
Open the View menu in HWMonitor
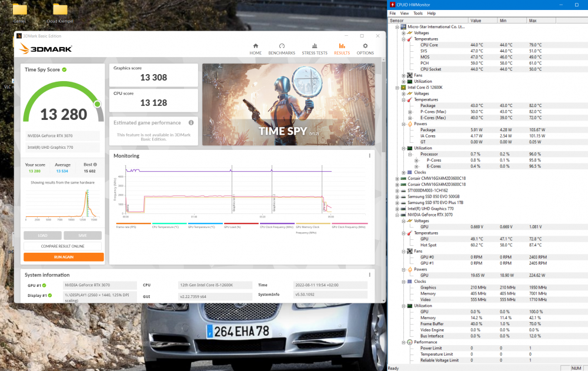(405, 13)
